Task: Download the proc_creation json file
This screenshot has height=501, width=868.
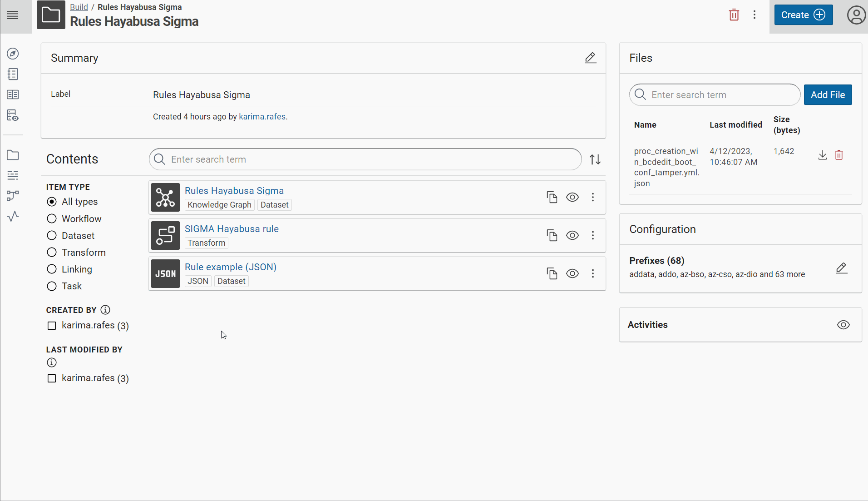Action: (822, 155)
